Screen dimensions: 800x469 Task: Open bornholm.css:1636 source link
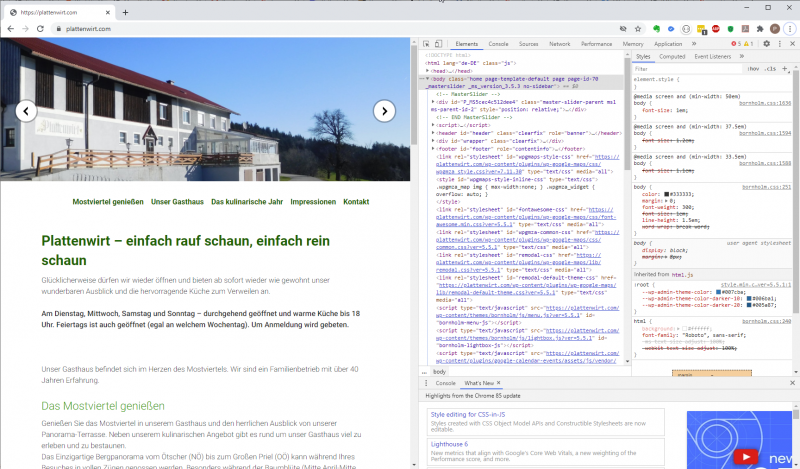[x=765, y=103]
